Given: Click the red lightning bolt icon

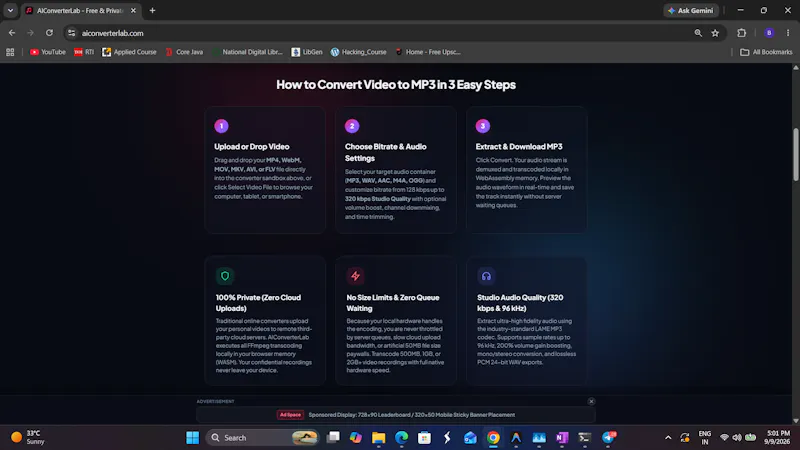Looking at the screenshot, I should [x=356, y=276].
